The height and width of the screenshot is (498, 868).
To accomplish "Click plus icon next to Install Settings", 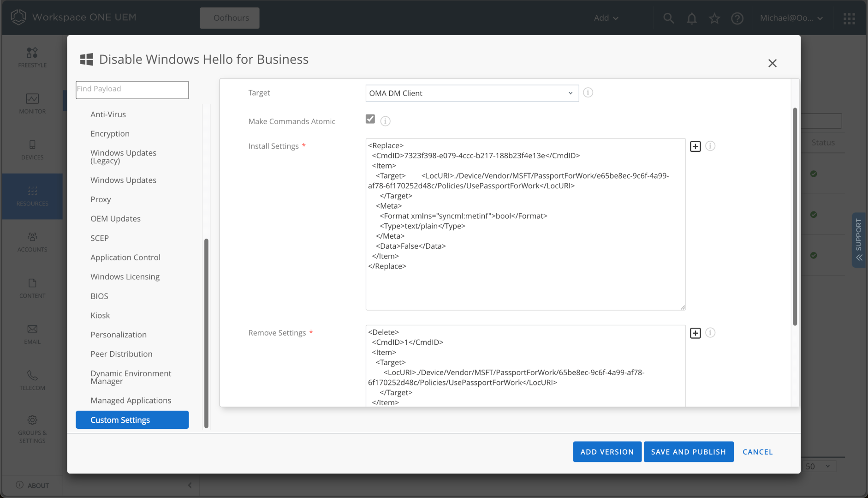I will point(695,146).
